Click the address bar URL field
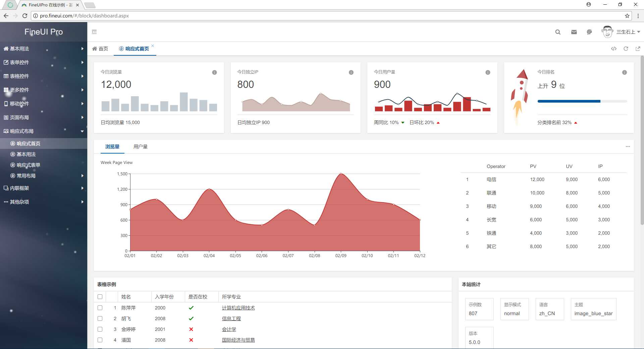 point(330,16)
